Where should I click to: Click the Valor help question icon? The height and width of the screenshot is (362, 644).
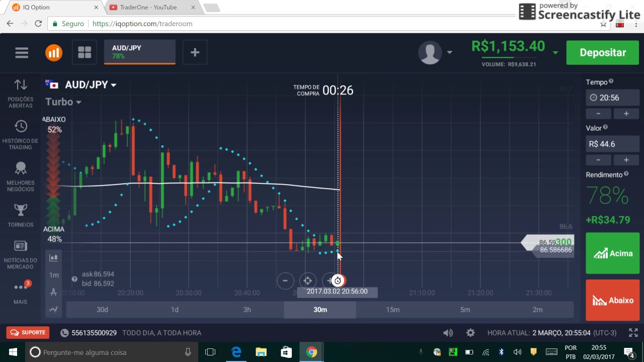point(605,128)
